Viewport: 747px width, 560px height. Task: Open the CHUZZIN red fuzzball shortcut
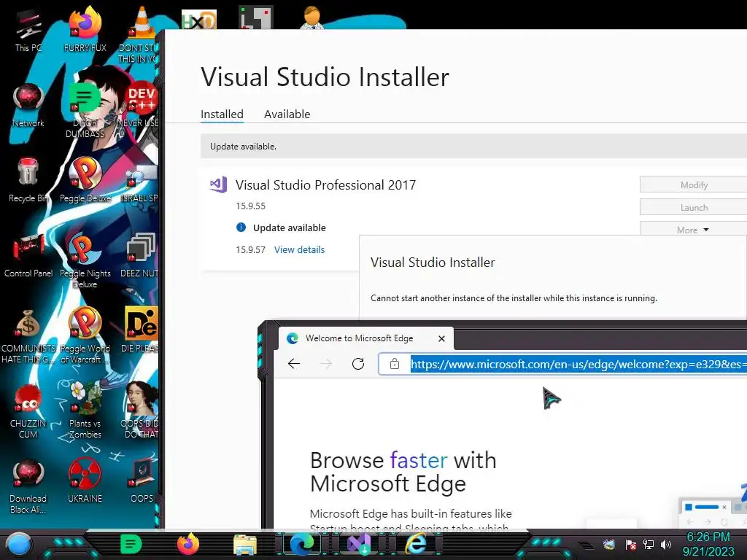pyautogui.click(x=28, y=411)
